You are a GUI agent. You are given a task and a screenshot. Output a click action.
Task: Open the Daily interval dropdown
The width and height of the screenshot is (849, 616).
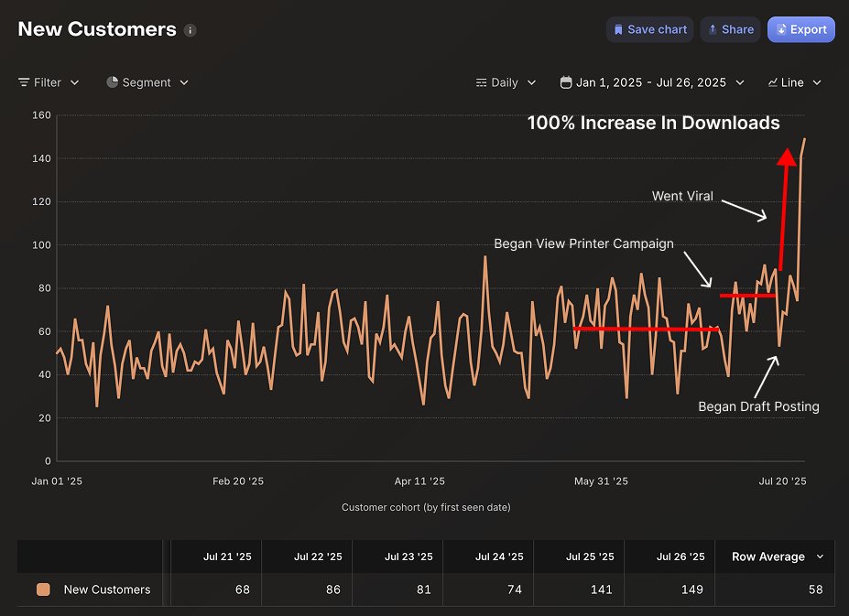(x=506, y=82)
